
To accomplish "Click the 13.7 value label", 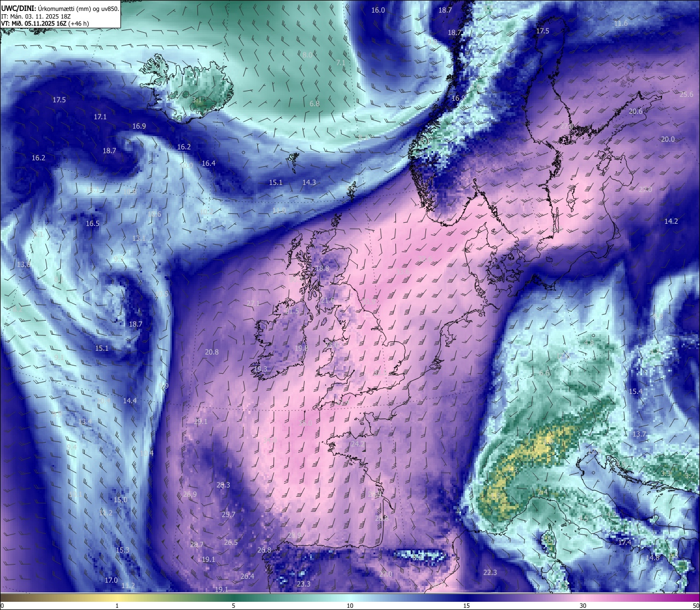I will click(x=639, y=434).
